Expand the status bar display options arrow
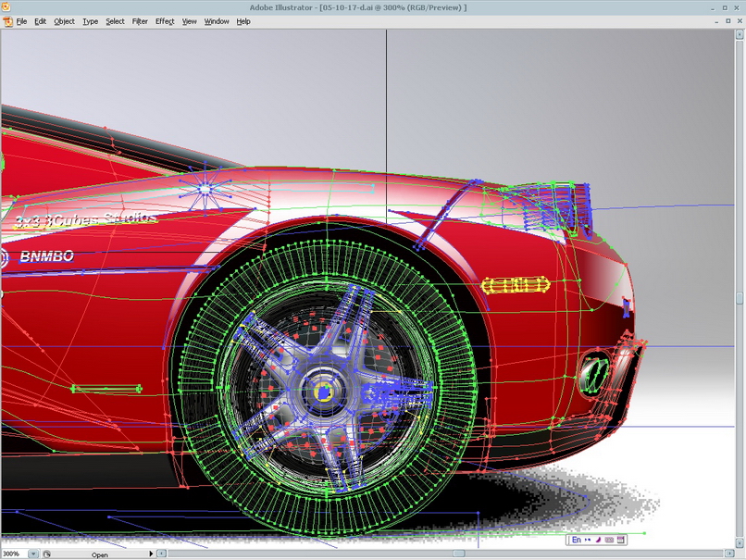 tap(151, 554)
